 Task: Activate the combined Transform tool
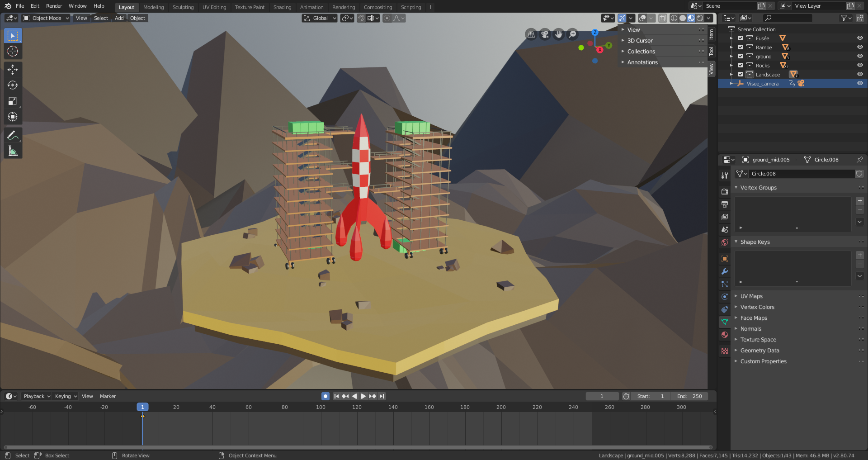13,117
